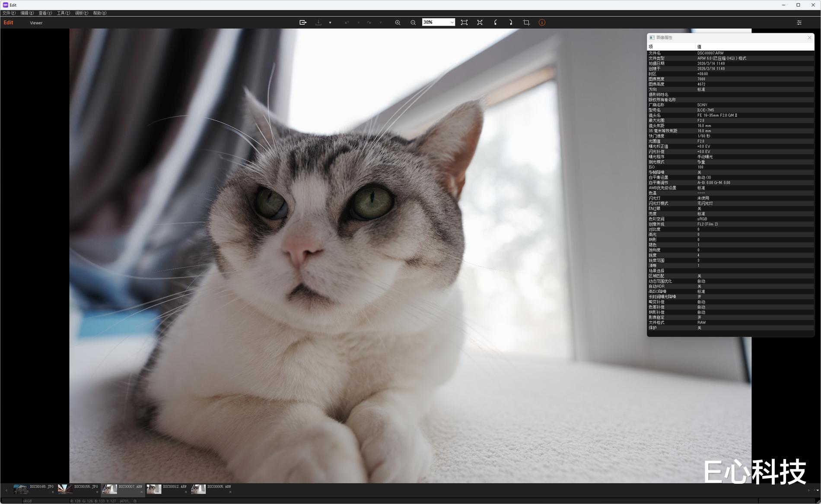
Task: Close the 图像属性 properties panel
Action: [809, 38]
